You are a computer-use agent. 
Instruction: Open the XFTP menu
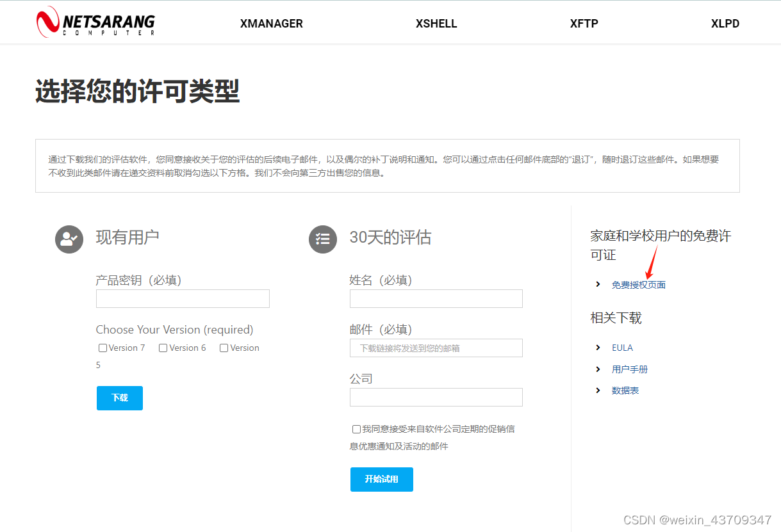[584, 24]
